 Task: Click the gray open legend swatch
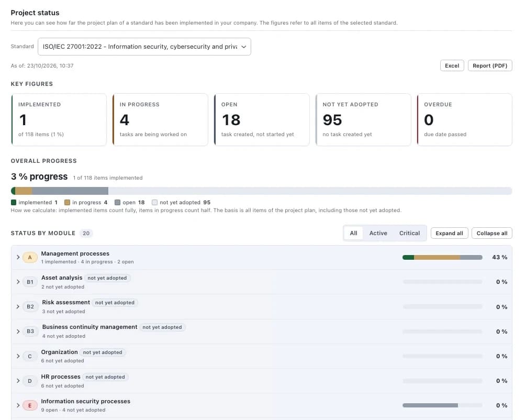[117, 203]
